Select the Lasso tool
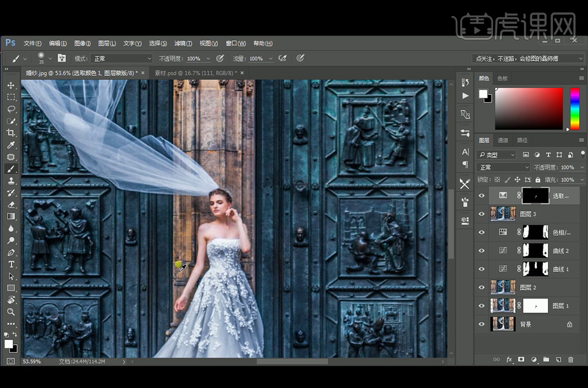The width and height of the screenshot is (588, 388). coord(11,109)
